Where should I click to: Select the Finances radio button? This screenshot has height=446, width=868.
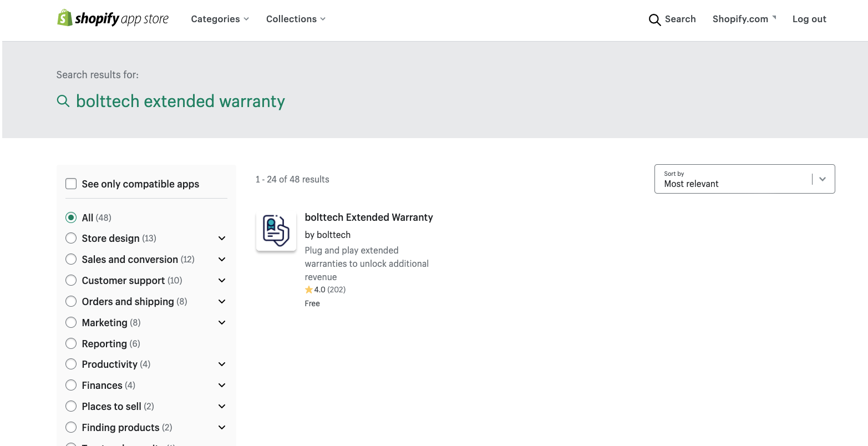[71, 385]
